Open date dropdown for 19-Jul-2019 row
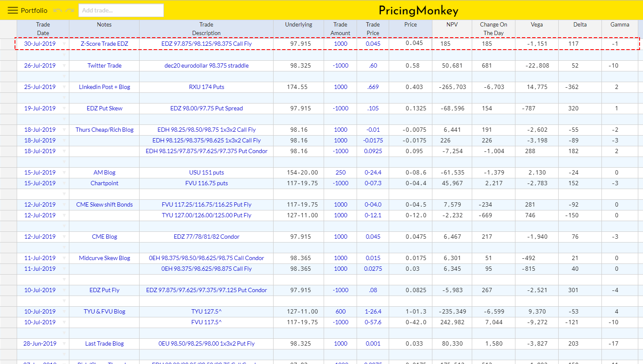The width and height of the screenshot is (643, 364). point(64,108)
